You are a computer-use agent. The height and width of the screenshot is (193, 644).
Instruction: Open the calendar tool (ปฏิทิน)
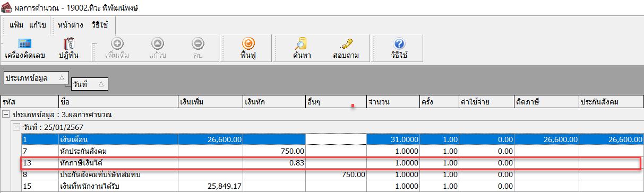68,48
